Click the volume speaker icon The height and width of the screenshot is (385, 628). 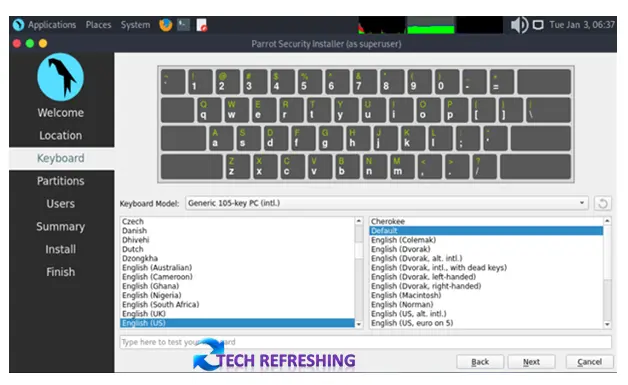point(519,25)
